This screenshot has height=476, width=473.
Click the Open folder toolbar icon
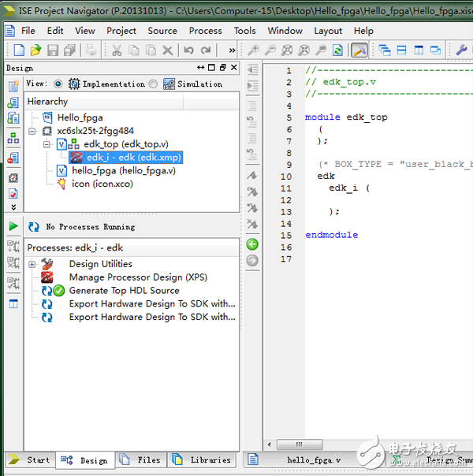click(35, 50)
